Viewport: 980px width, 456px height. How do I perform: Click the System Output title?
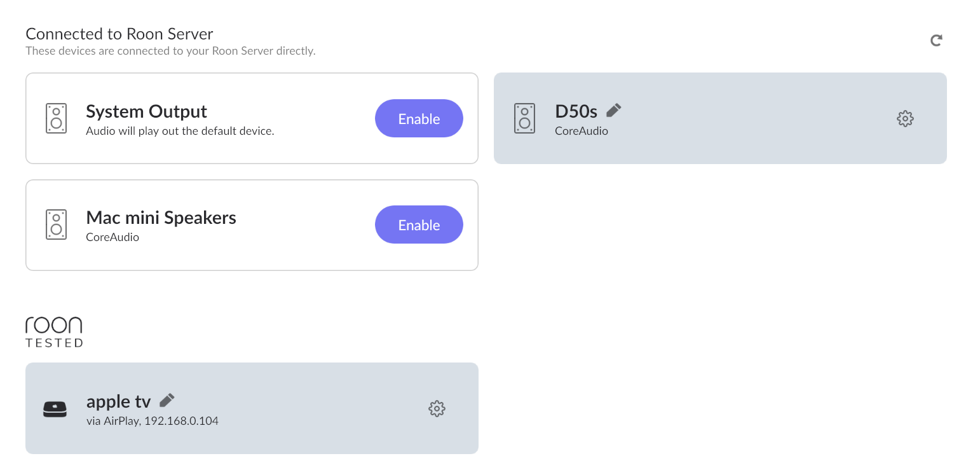pyautogui.click(x=146, y=111)
